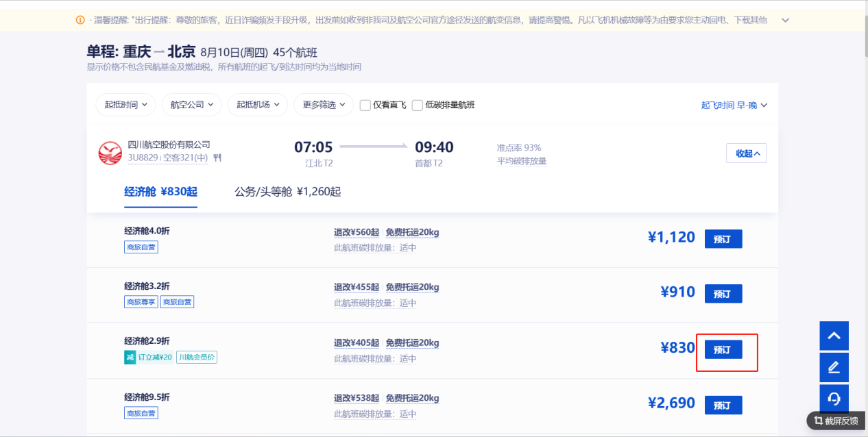Open the 航空公司 filter dropdown
Image resolution: width=868 pixels, height=437 pixels.
pos(191,105)
